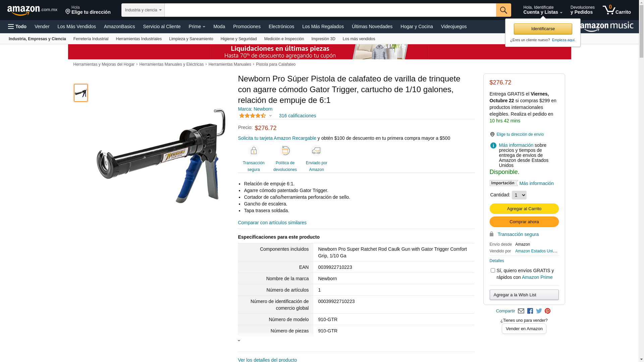Open the Promociones nav item
The image size is (644, 362).
pos(247,26)
